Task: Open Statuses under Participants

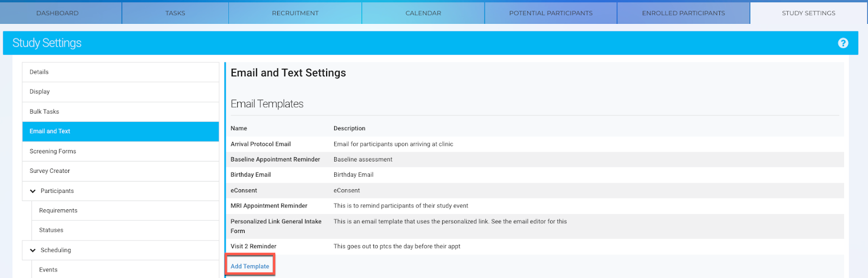Action: (x=125, y=230)
